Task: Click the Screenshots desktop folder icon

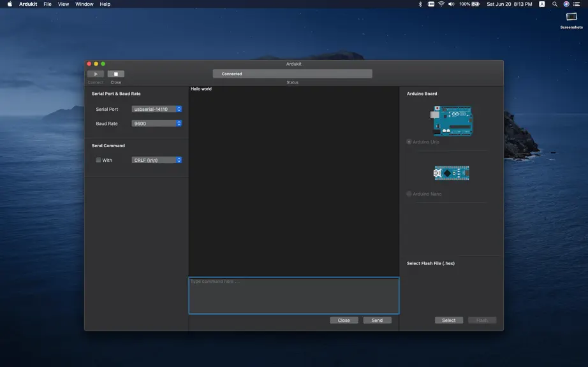Action: click(x=571, y=17)
